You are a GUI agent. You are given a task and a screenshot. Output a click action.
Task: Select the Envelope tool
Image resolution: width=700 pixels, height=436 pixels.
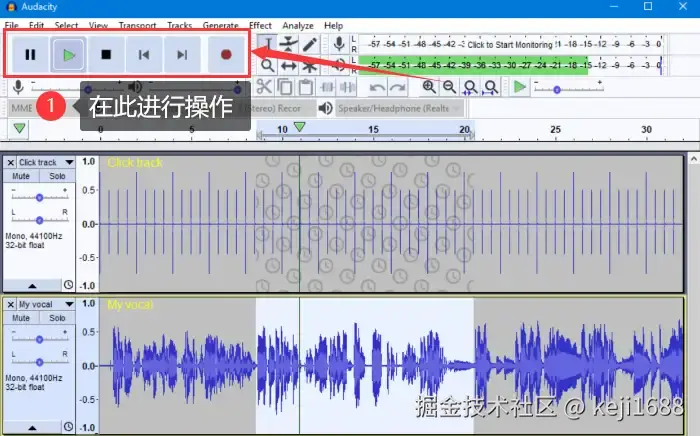(x=289, y=44)
